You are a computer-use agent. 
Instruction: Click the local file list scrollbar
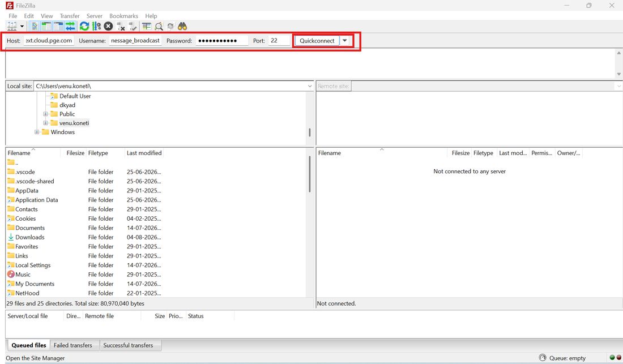(310, 175)
